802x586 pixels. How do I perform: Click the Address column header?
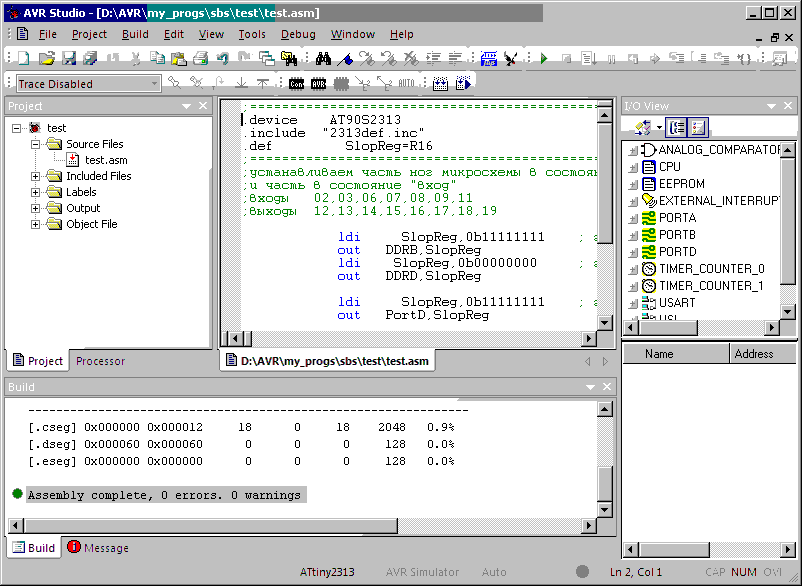tap(763, 354)
